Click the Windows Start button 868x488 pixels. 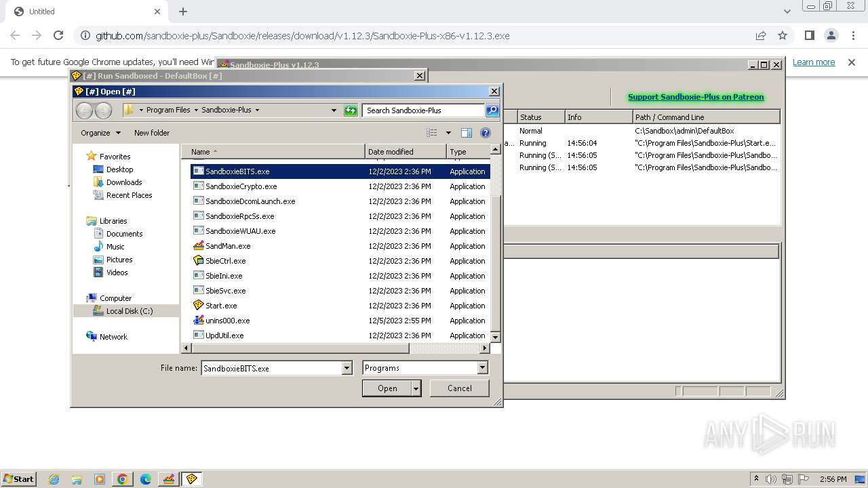coord(18,479)
